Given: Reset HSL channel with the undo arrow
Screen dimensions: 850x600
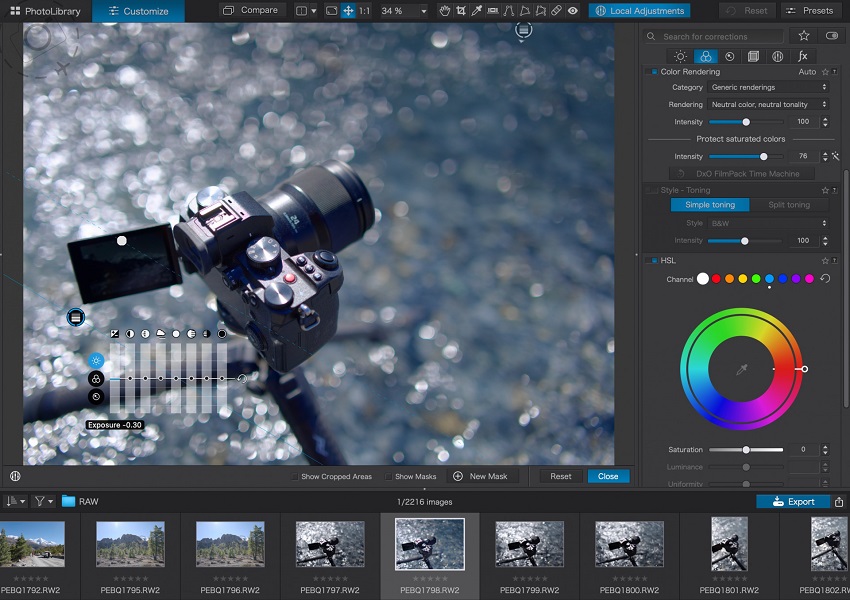Looking at the screenshot, I should click(825, 279).
